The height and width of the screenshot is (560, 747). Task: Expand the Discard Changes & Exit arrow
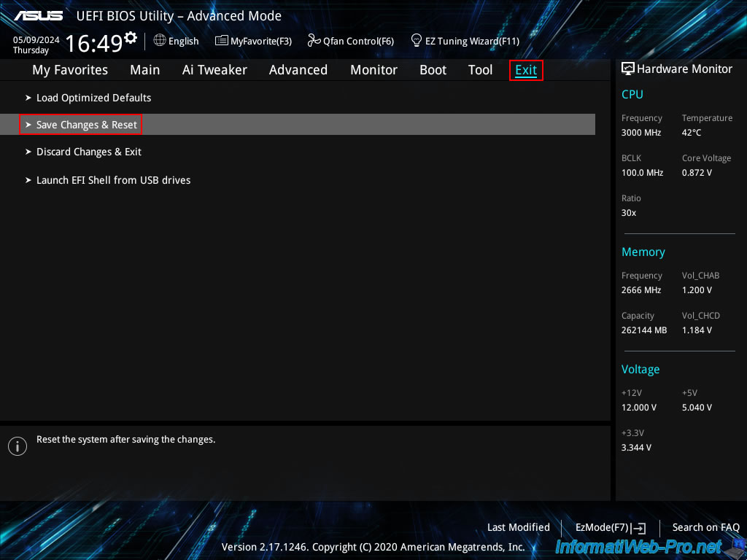(28, 152)
